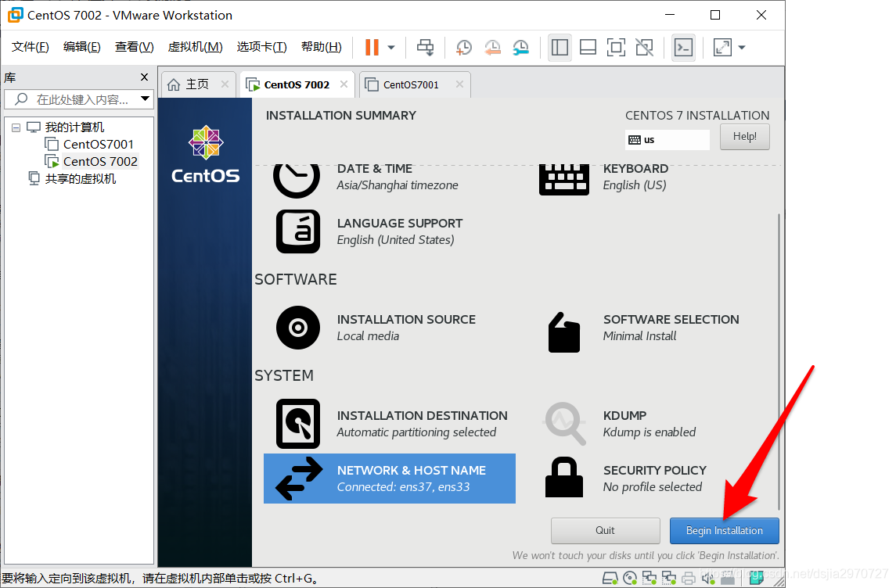Image resolution: width=896 pixels, height=588 pixels.
Task: Select CentOS7001 in the library tree
Action: [x=99, y=145]
